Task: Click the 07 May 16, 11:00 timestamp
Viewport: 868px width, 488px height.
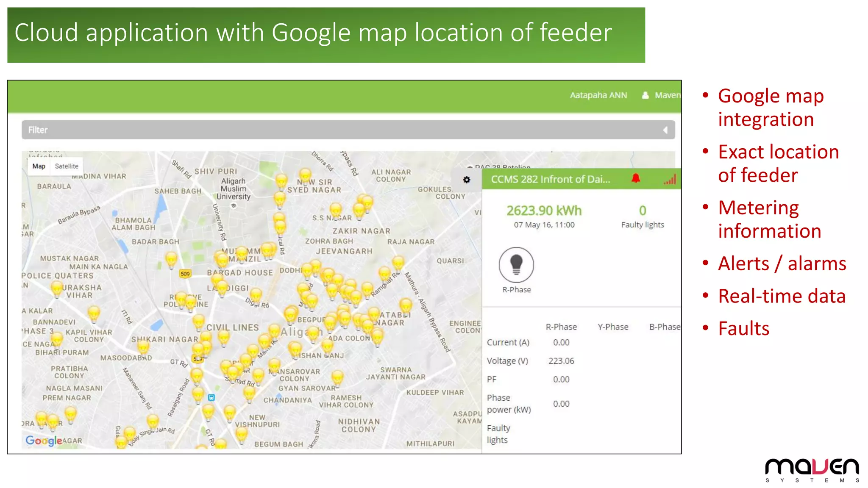Action: pos(544,225)
